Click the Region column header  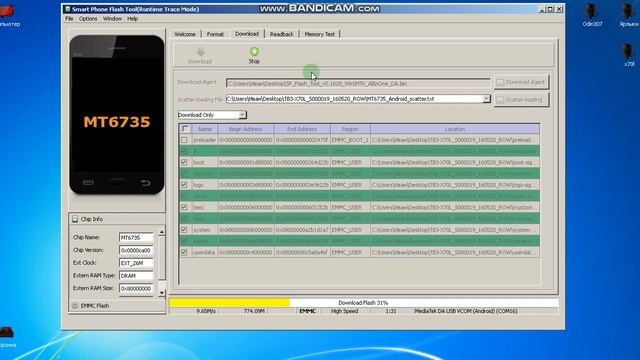tap(350, 129)
